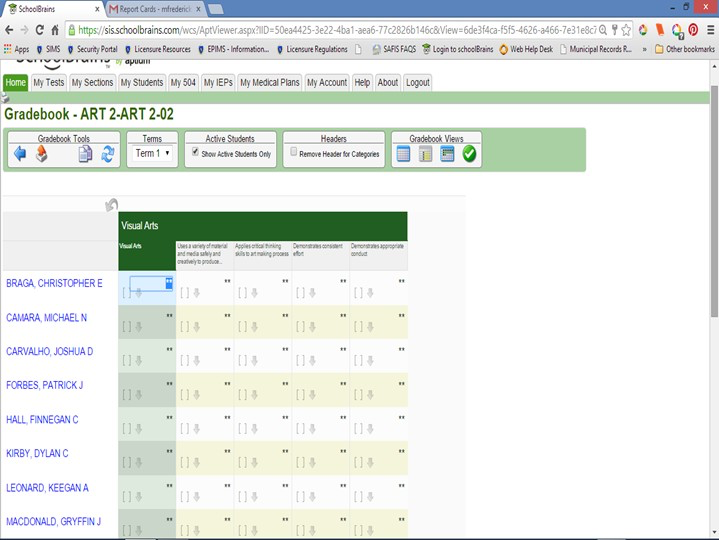Click the browser home icon
The height and width of the screenshot is (540, 719).
point(55,30)
